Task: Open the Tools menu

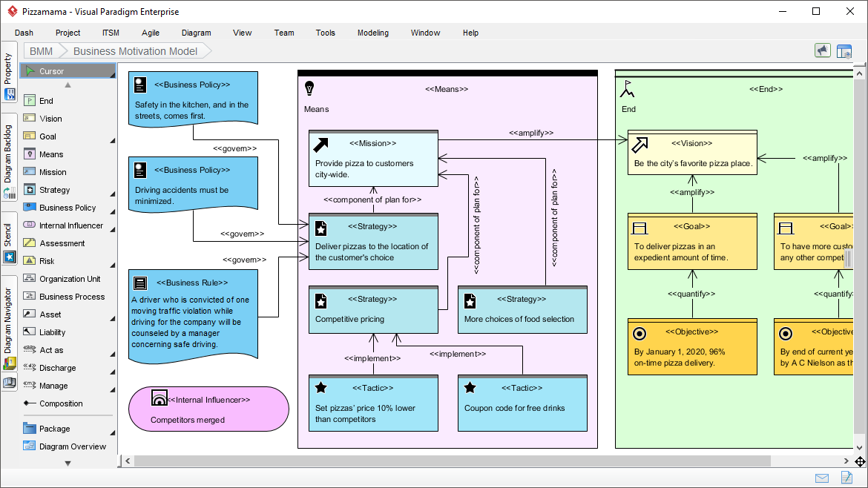Action: pyautogui.click(x=326, y=33)
